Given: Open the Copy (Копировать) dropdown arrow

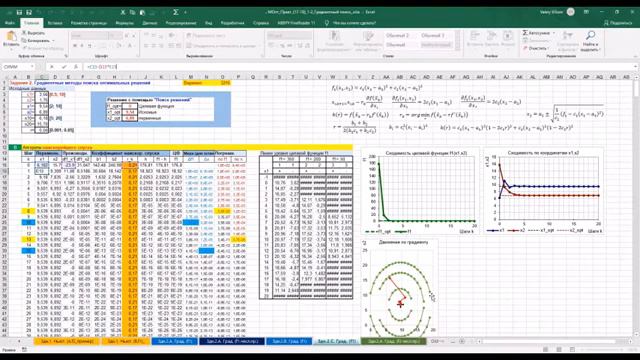Looking at the screenshot, I should tap(53, 40).
